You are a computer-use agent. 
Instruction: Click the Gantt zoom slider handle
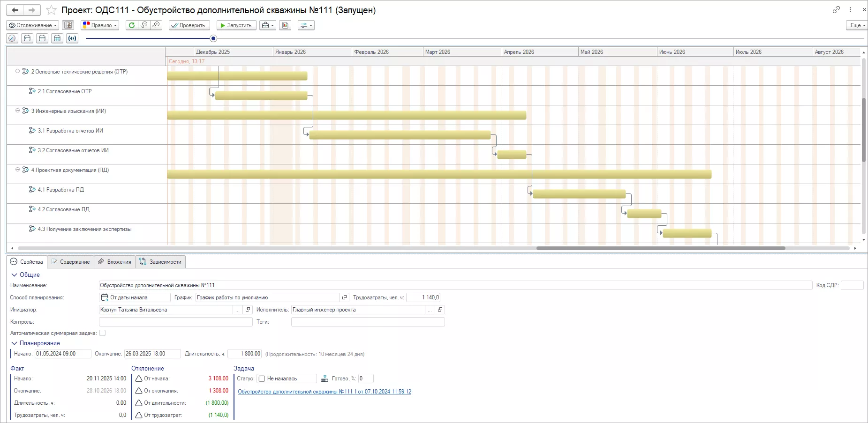tap(213, 38)
